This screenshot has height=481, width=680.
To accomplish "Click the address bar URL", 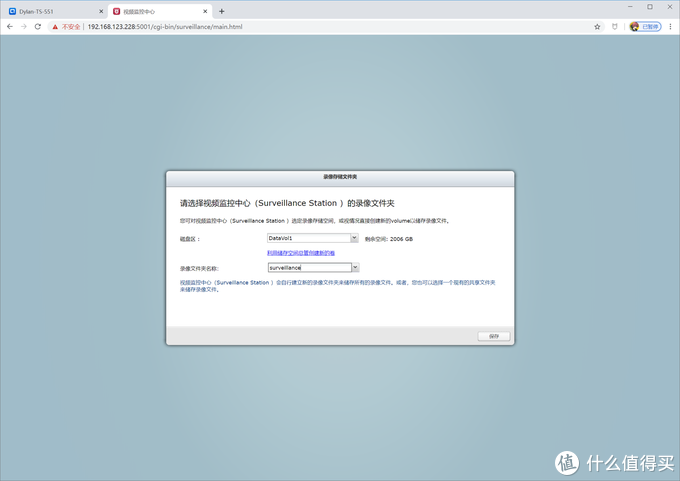I will coord(165,27).
